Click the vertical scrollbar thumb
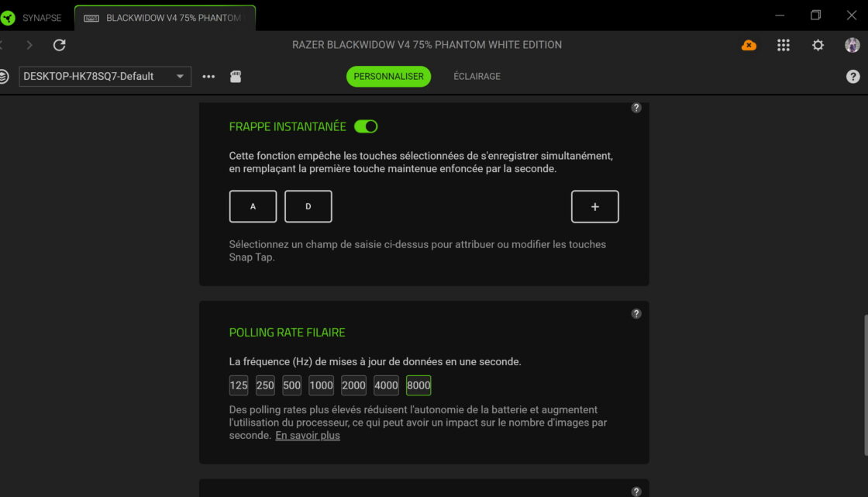This screenshot has width=868, height=497. click(863, 384)
